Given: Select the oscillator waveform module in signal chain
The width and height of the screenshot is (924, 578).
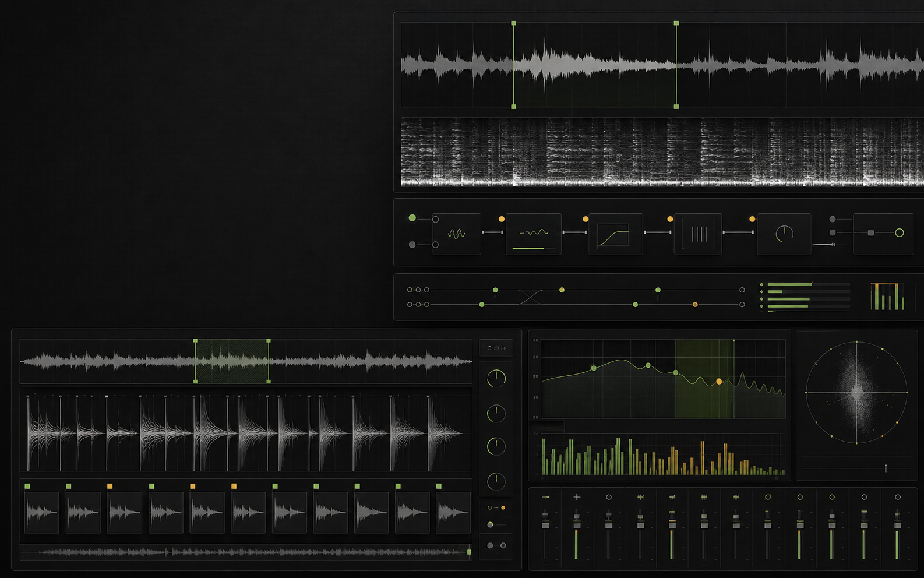Looking at the screenshot, I should [457, 234].
